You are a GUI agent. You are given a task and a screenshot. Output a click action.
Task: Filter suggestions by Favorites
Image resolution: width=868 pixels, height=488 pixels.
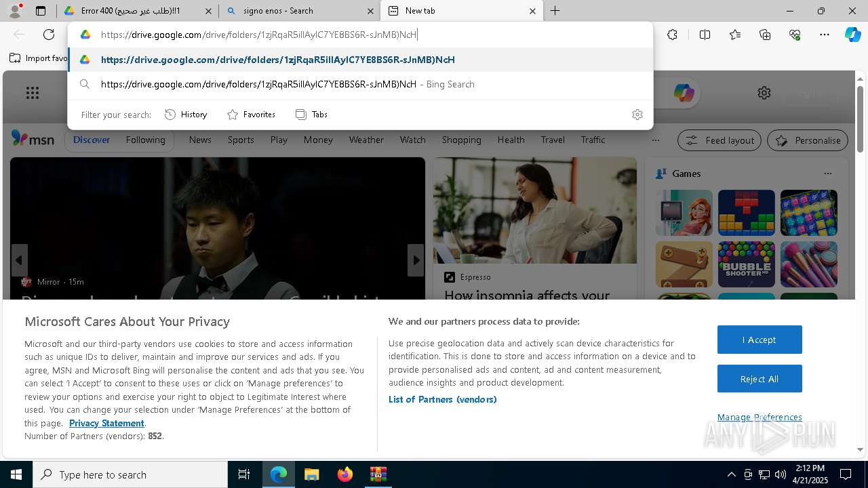[x=251, y=115]
